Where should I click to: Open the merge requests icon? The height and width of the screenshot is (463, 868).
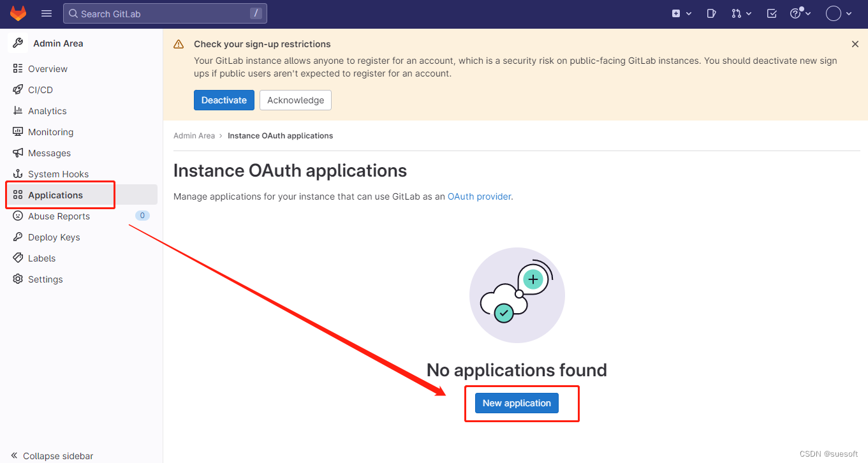(737, 13)
